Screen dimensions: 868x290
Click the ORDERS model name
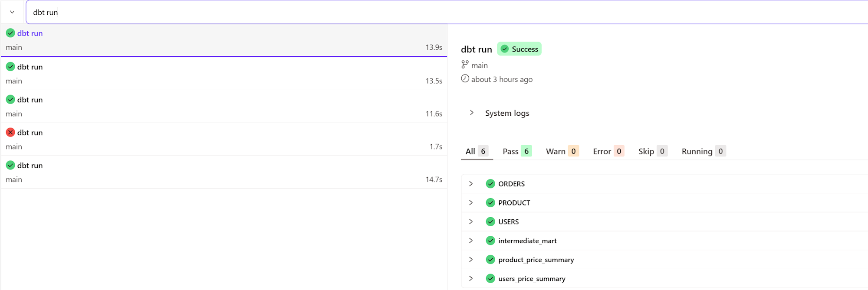pyautogui.click(x=512, y=184)
